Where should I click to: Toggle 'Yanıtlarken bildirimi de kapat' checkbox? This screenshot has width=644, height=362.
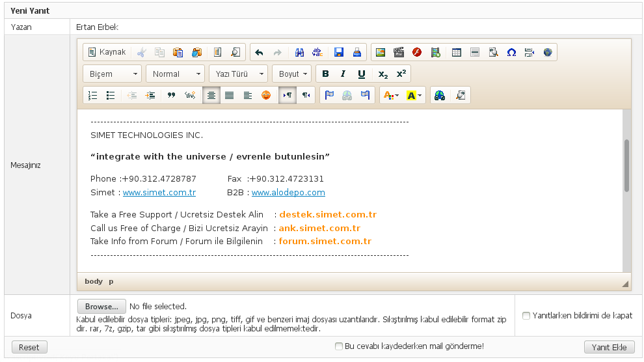[x=526, y=316]
